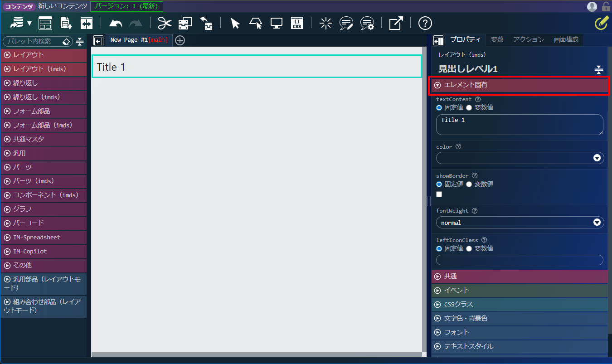Open the color dropdown

click(x=520, y=158)
